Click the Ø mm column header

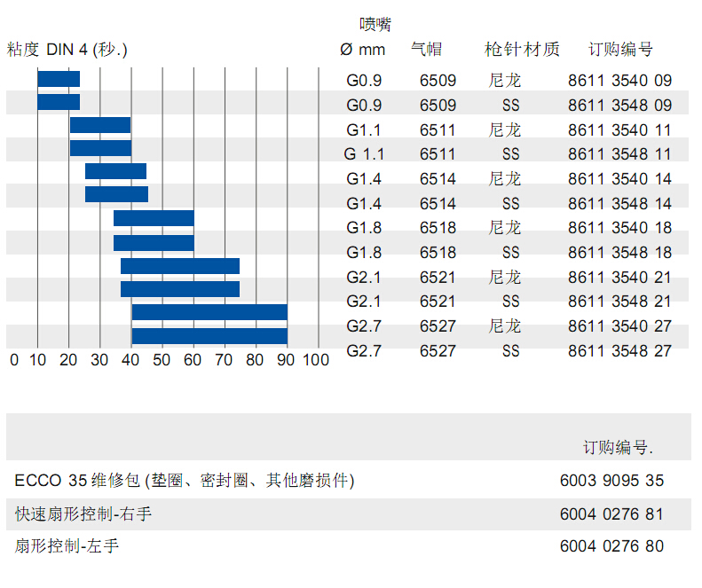coord(363,50)
